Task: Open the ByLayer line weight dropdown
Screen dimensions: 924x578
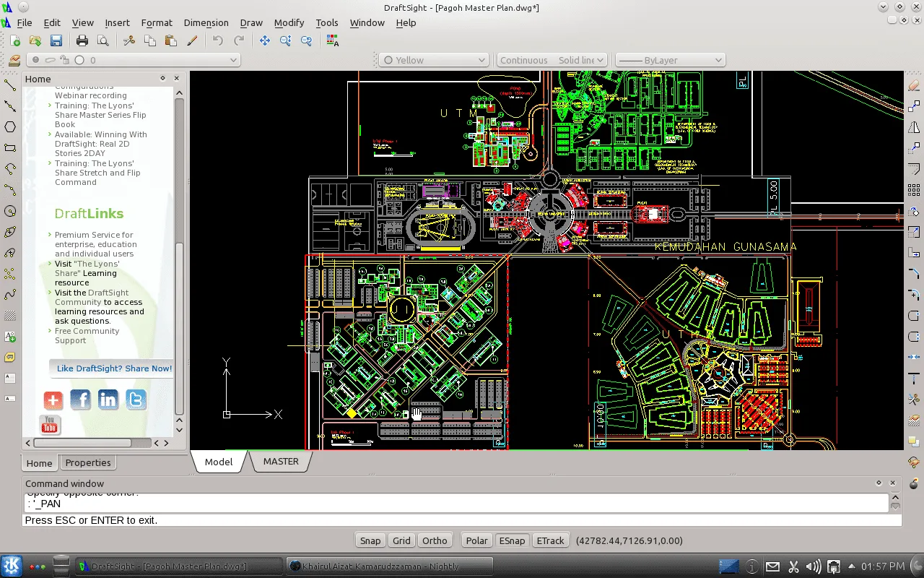Action: [x=670, y=61]
